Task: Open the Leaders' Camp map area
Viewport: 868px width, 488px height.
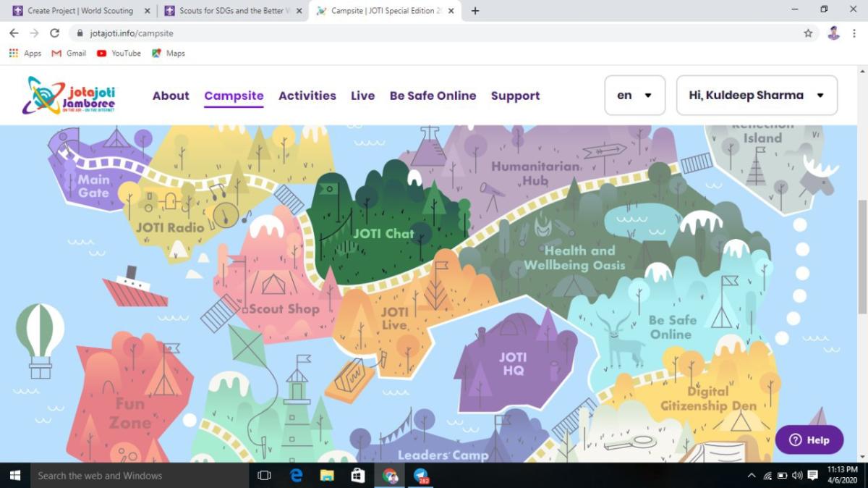Action: coord(443,455)
